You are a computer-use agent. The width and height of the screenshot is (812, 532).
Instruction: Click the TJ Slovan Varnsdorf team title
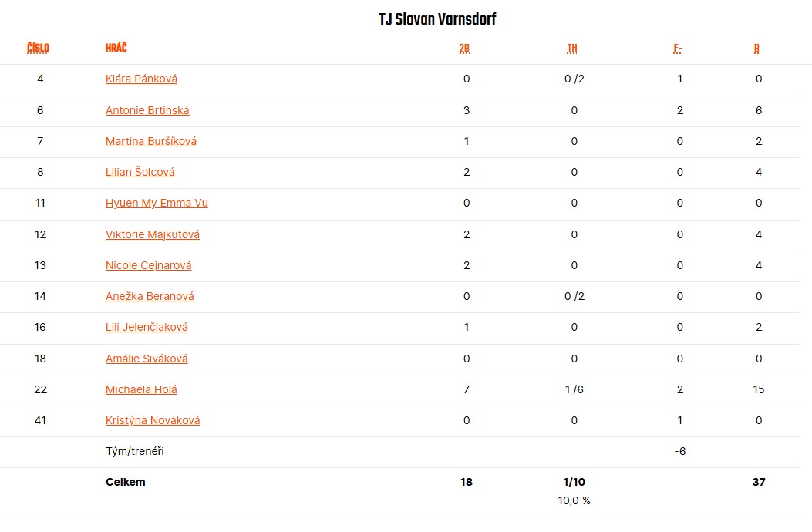click(437, 19)
